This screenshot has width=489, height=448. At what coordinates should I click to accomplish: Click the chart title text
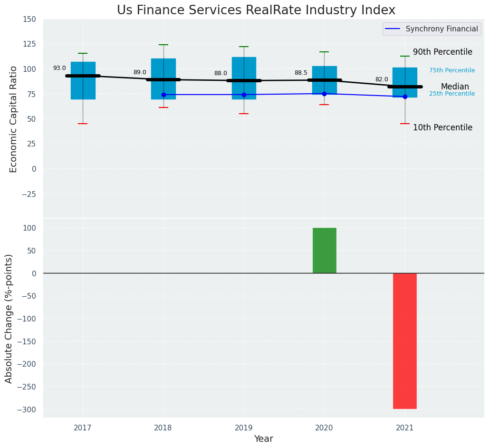click(x=256, y=10)
